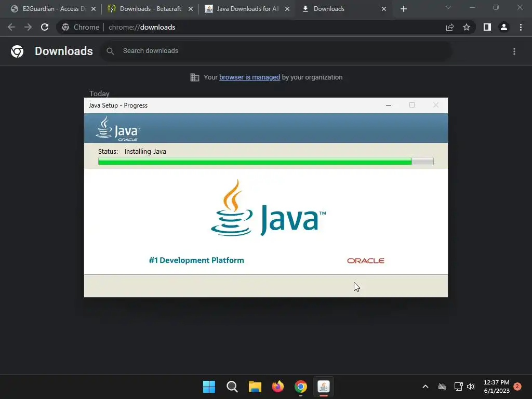Reload the downloads page
This screenshot has width=532, height=399.
click(x=45, y=27)
